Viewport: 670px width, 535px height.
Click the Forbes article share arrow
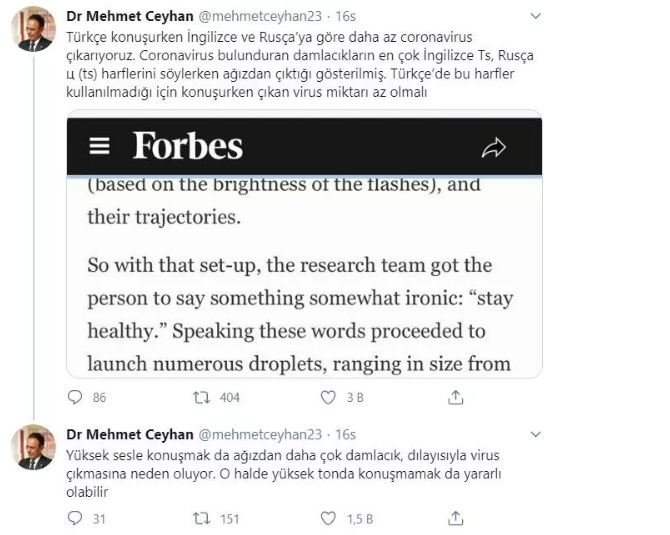click(494, 148)
